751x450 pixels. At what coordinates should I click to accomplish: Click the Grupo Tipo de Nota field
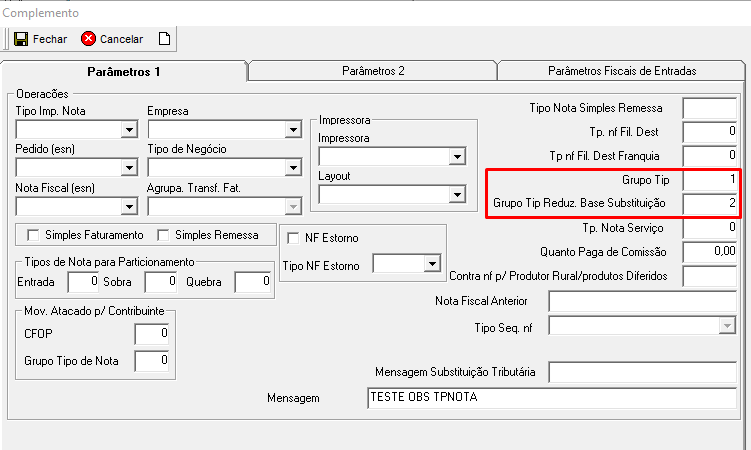(x=151, y=361)
